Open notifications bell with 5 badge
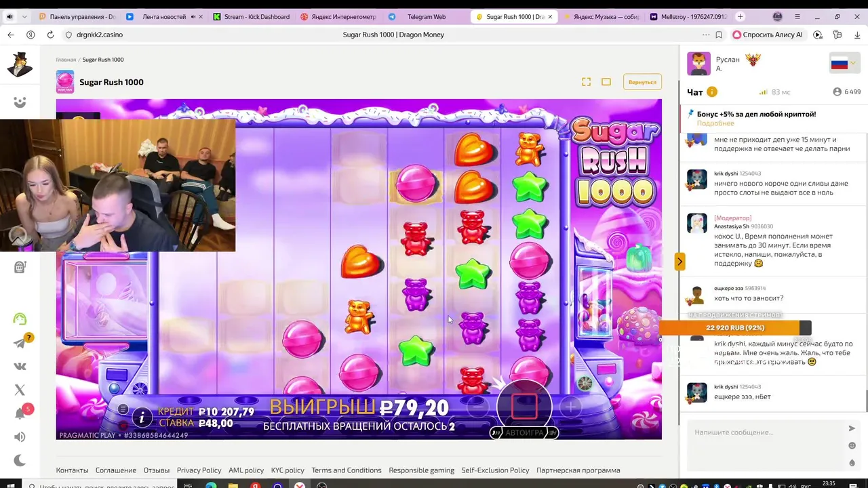Image resolution: width=868 pixels, height=488 pixels. 20,413
